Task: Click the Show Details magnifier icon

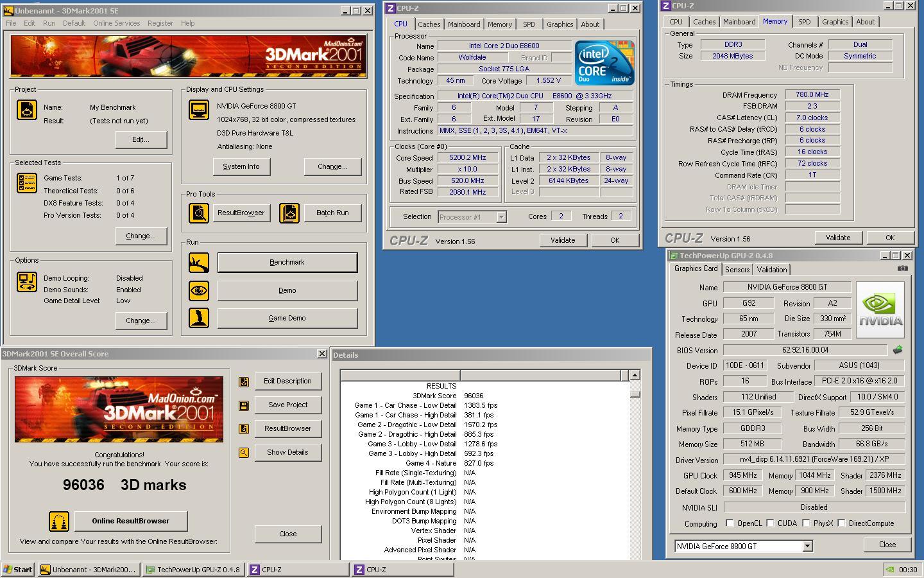Action: [244, 453]
